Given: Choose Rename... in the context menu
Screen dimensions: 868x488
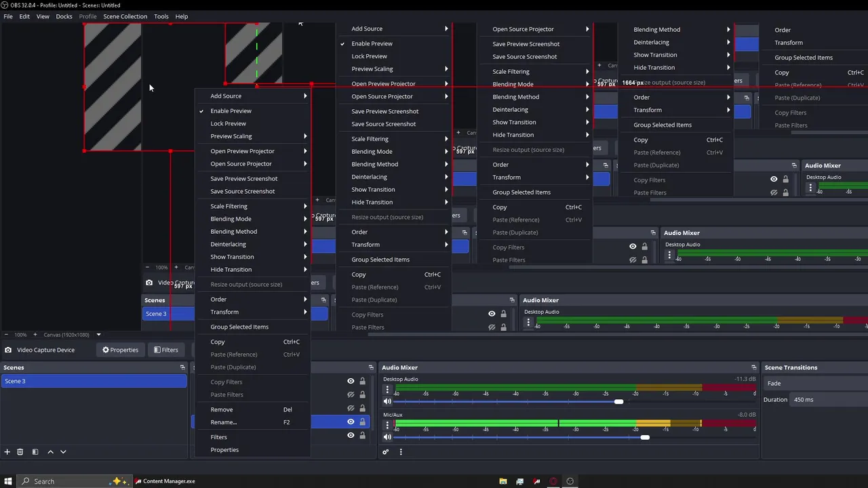Looking at the screenshot, I should point(252,422).
